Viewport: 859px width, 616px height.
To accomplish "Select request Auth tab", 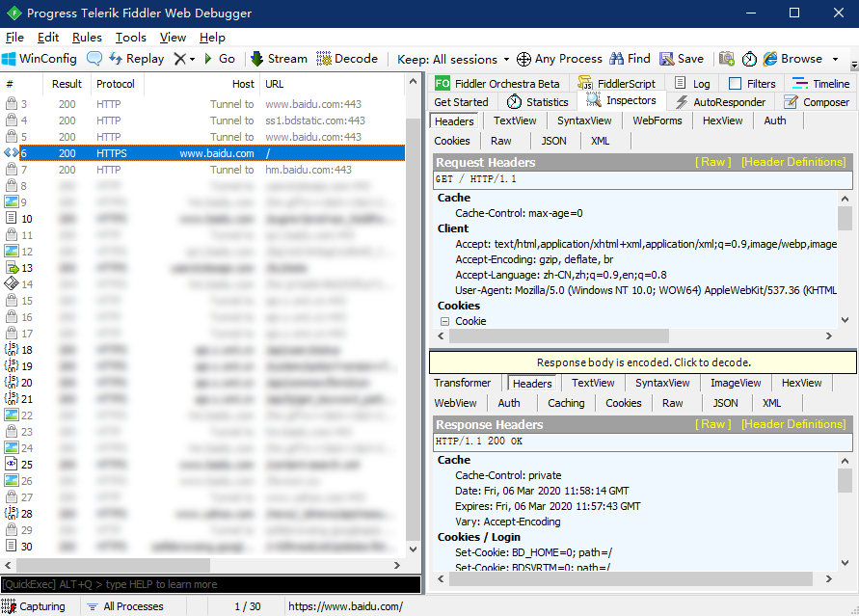I will 774,121.
